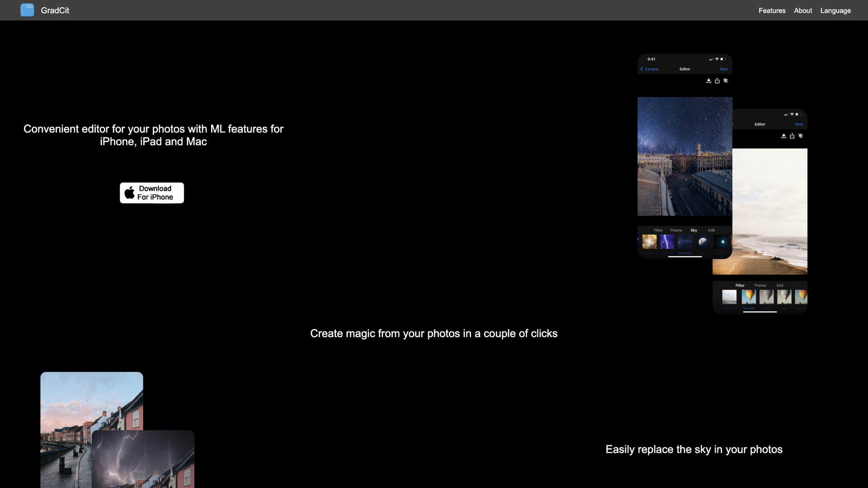Tap the share icon on the beach photo editor

point(792,136)
